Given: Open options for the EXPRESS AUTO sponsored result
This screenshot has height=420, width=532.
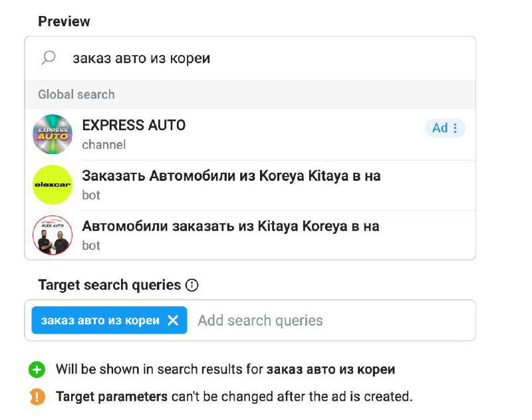Looking at the screenshot, I should point(456,128).
